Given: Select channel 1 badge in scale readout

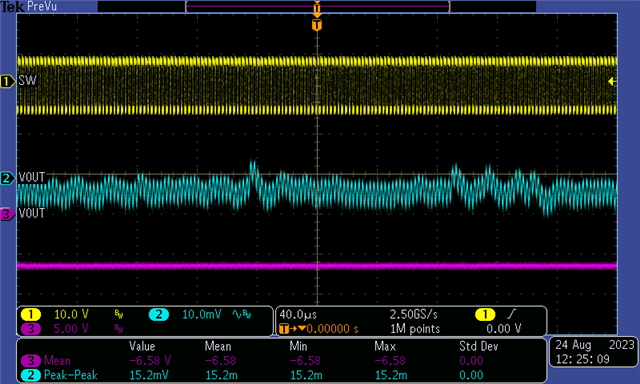Looking at the screenshot, I should point(31,315).
